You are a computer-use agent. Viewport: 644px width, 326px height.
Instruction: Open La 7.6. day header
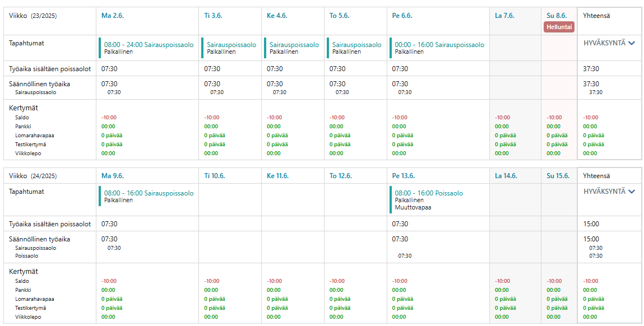click(504, 16)
